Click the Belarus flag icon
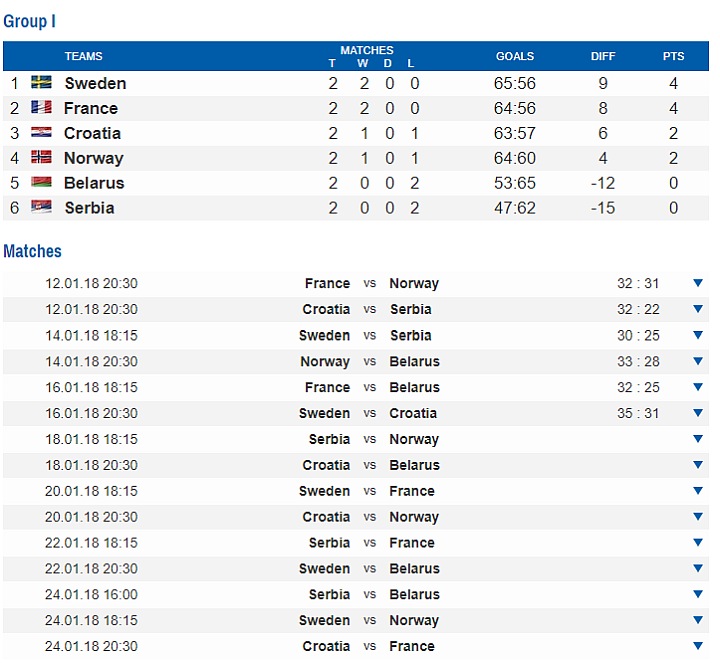Viewport: 720px width, 669px height. pos(41,182)
